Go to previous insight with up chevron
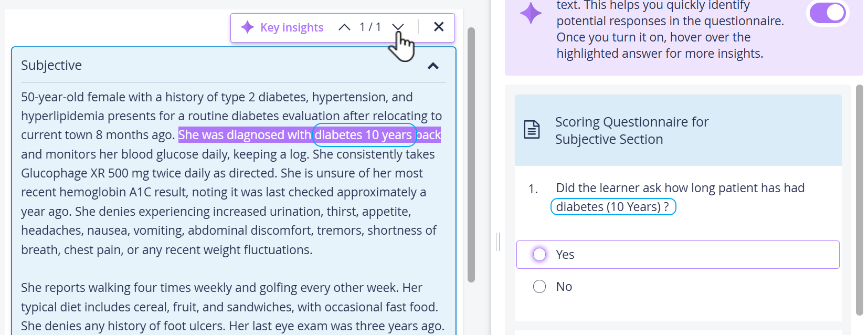This screenshot has width=868, height=335. point(344,27)
